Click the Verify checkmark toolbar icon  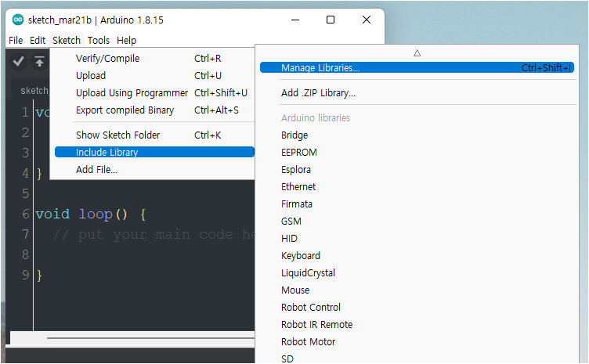[19, 62]
